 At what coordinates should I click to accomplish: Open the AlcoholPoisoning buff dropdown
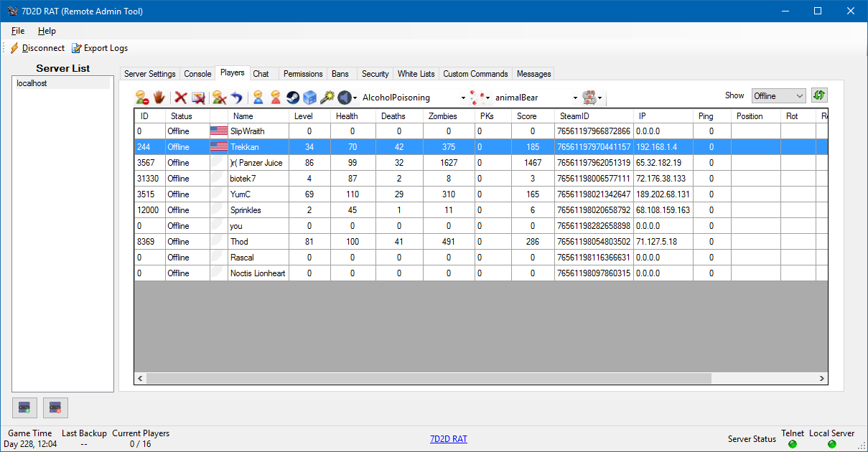(x=463, y=98)
